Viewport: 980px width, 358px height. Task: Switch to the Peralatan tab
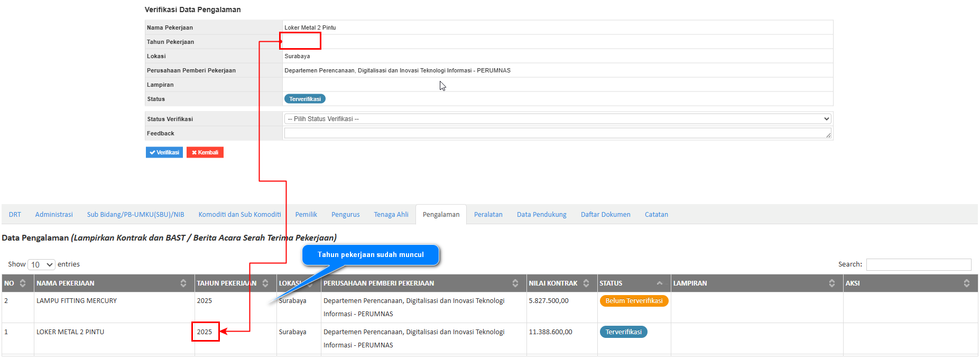(488, 215)
